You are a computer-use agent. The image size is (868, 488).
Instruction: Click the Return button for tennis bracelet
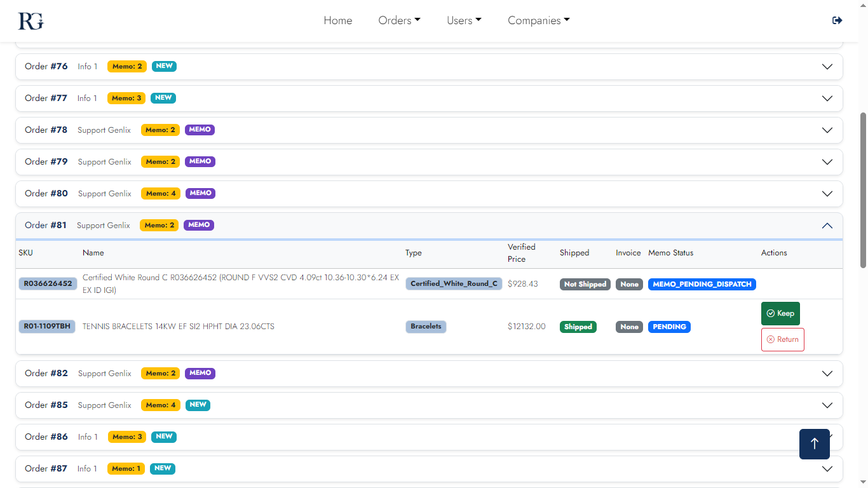tap(782, 339)
